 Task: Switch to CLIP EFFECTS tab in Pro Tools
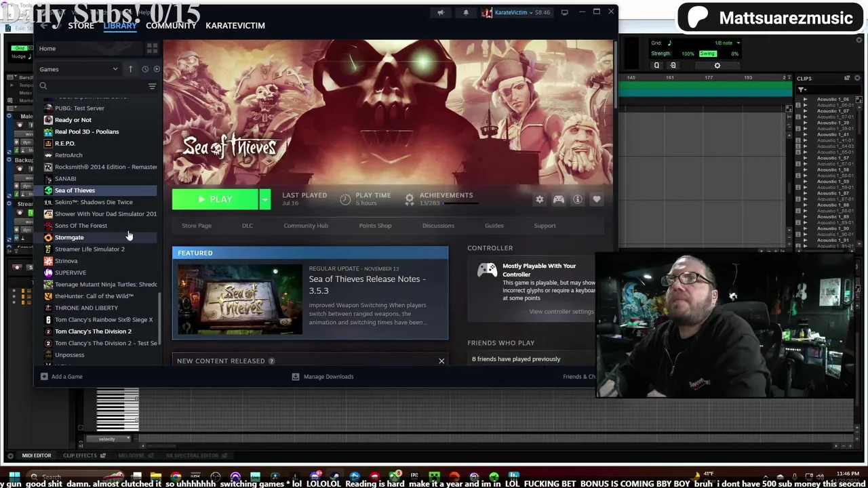pyautogui.click(x=79, y=455)
